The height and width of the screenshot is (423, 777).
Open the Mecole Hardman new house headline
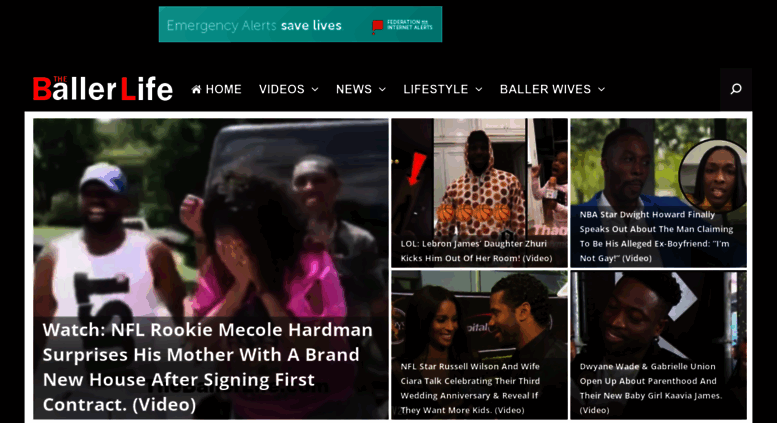tap(208, 367)
